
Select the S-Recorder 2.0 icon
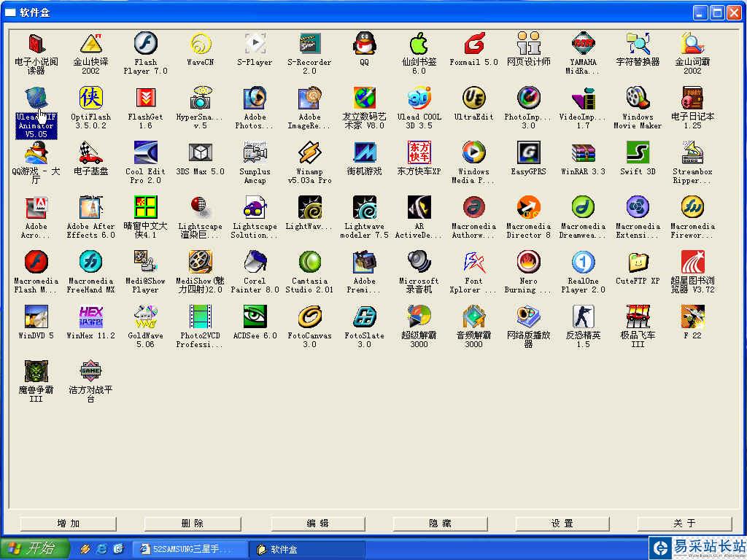point(309,44)
